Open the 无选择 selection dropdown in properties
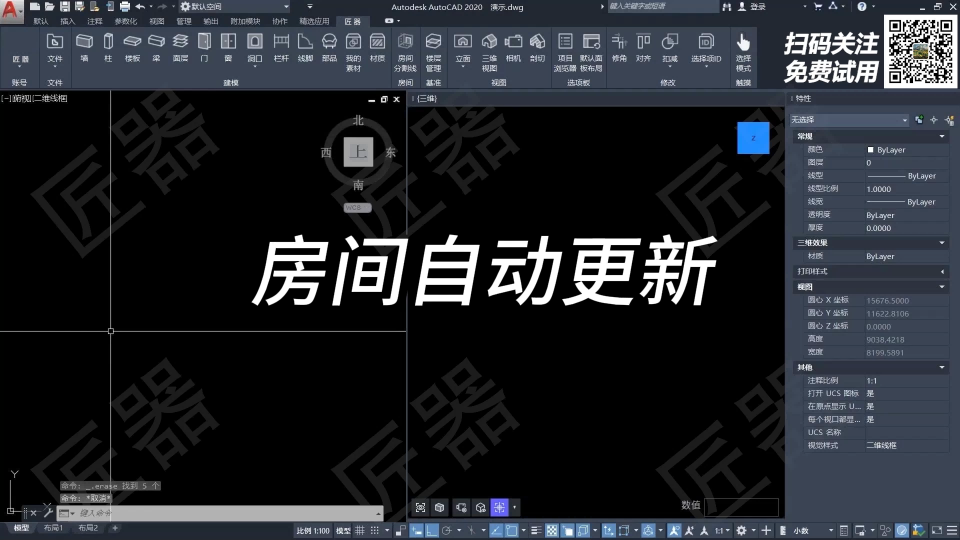 pyautogui.click(x=849, y=120)
